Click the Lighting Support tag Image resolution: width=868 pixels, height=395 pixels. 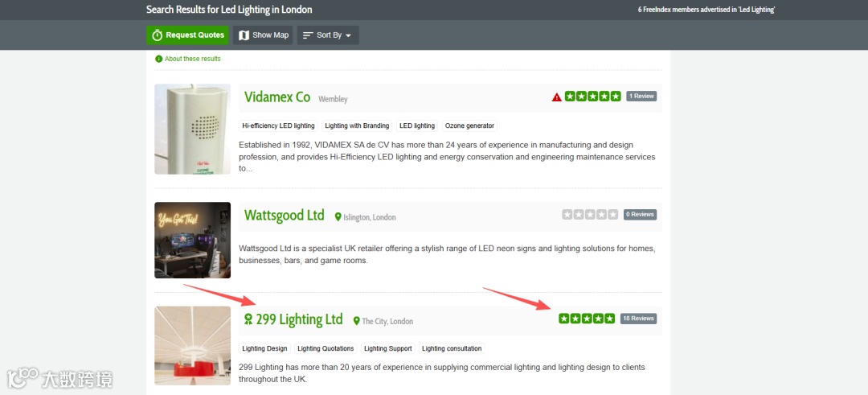pyautogui.click(x=388, y=348)
